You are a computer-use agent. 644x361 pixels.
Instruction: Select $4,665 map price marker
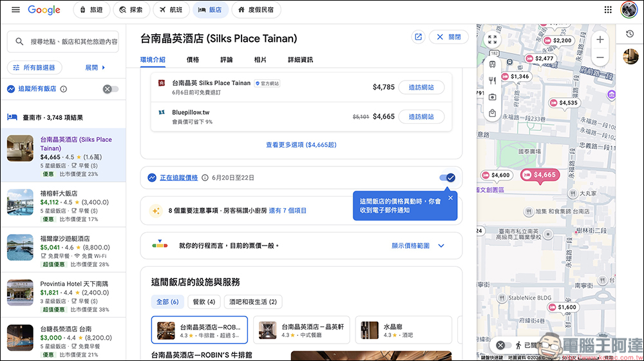(x=540, y=175)
